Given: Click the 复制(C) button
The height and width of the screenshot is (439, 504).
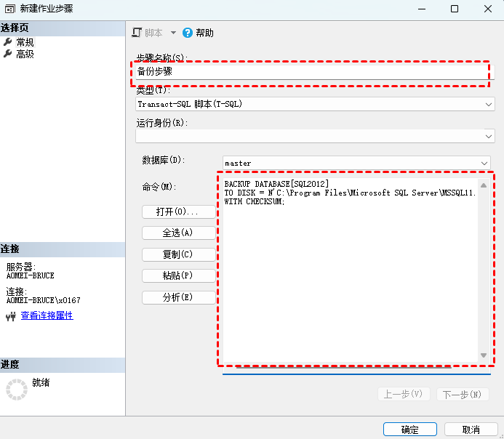Looking at the screenshot, I should [178, 254].
